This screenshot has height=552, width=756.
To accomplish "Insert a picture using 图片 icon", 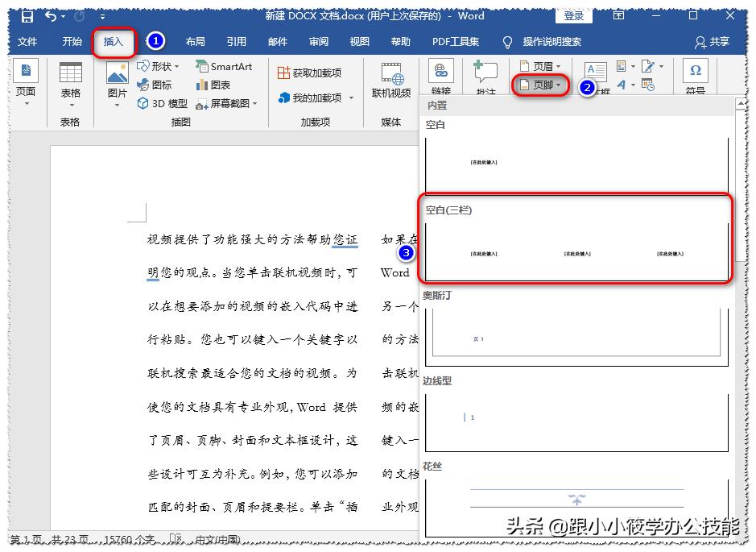I will click(x=118, y=77).
